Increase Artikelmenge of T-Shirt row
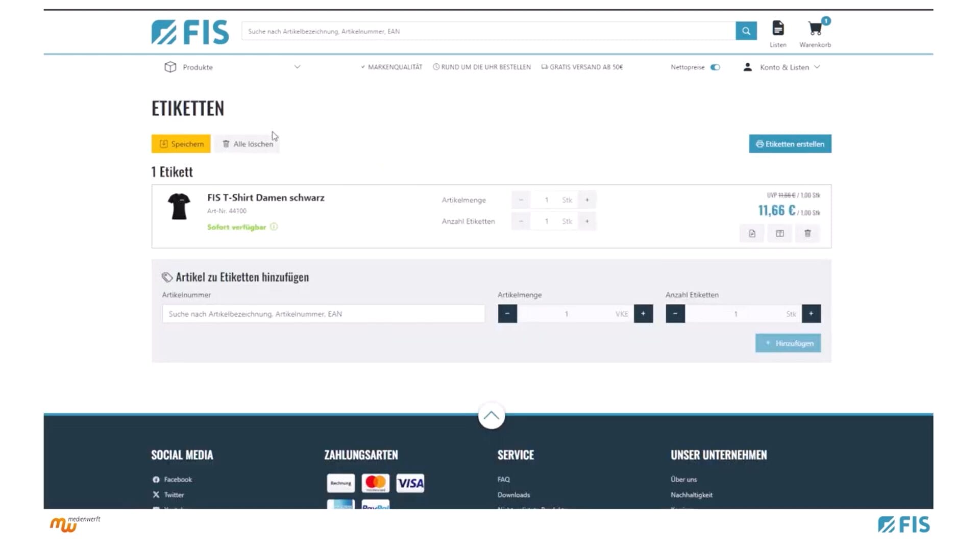This screenshot has height=551, width=980. tap(587, 200)
